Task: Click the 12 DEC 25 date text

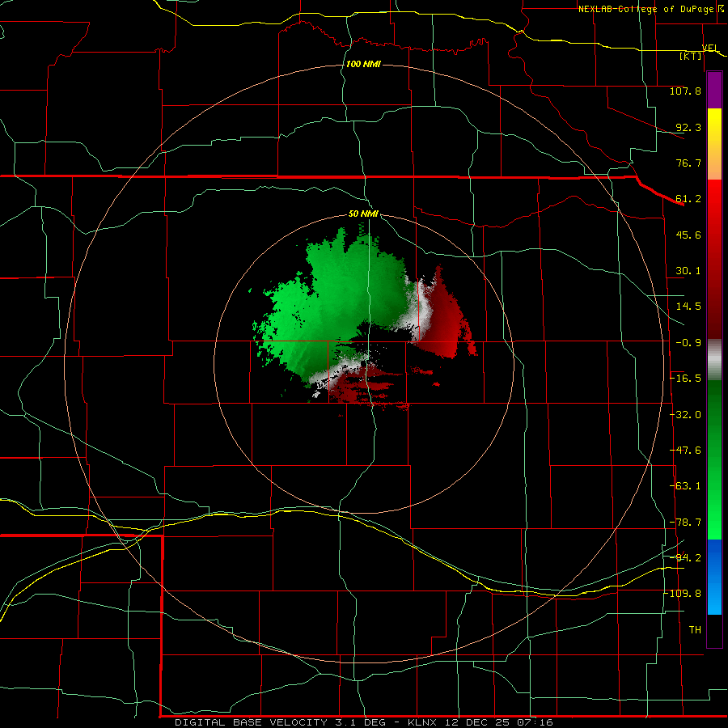Action: pos(476,722)
